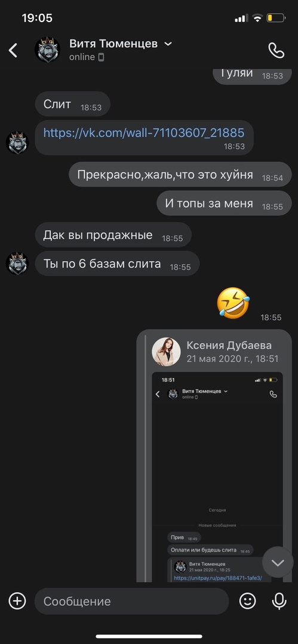Tap the back arrow in chat header
298x644 pixels.
coord(13,50)
